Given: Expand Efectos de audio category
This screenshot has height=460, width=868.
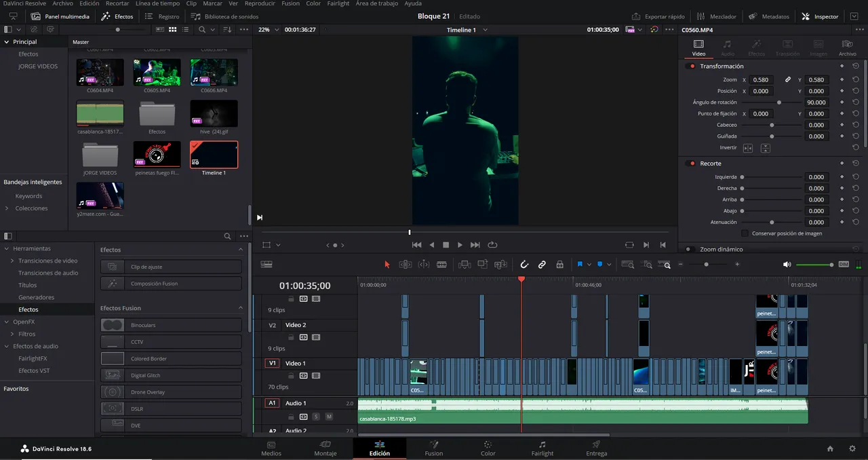Looking at the screenshot, I should pos(7,346).
